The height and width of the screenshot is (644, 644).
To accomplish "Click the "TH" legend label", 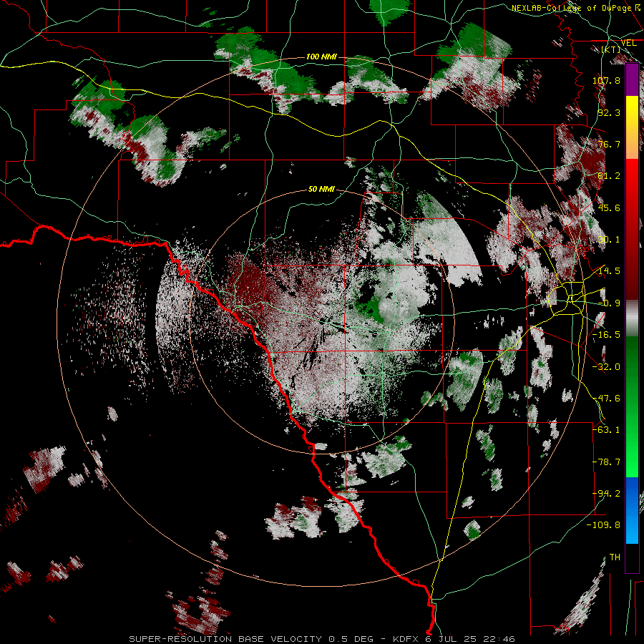I will (x=615, y=557).
